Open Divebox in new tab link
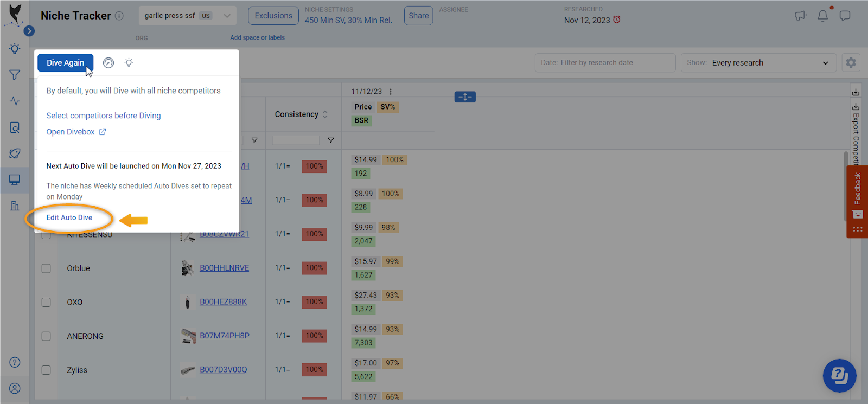 pyautogui.click(x=76, y=132)
